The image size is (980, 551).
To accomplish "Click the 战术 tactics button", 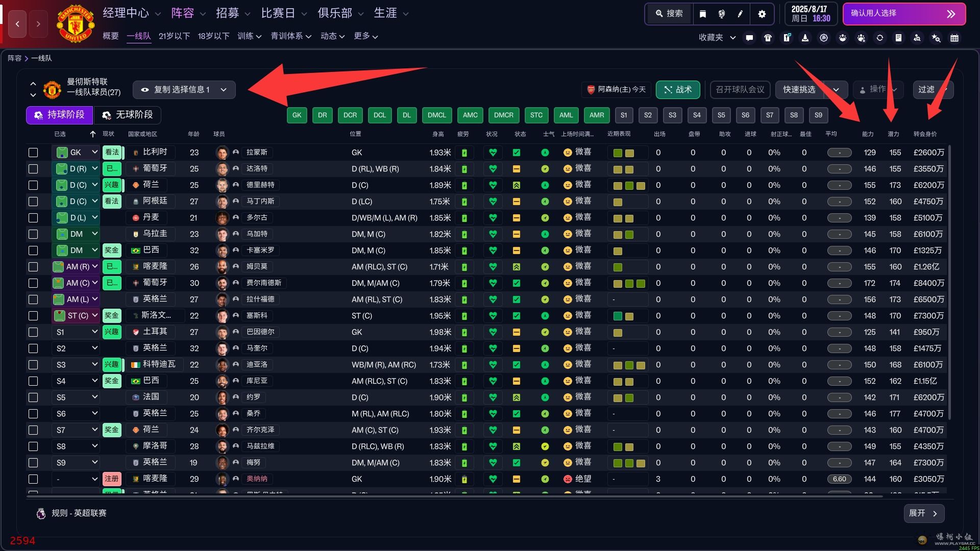I will 678,90.
